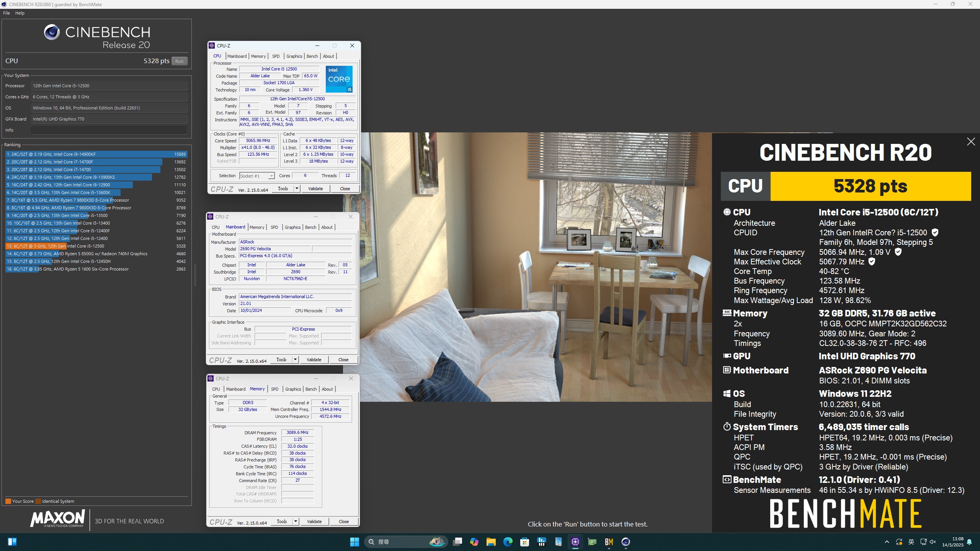Click the shield icon beside Max Core Frequency

[898, 252]
